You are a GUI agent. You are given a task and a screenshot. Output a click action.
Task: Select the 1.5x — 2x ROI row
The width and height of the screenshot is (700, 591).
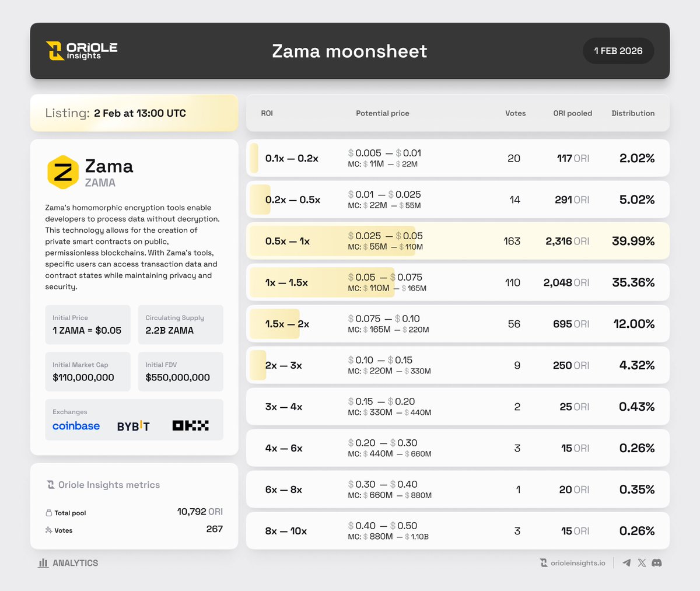point(458,324)
